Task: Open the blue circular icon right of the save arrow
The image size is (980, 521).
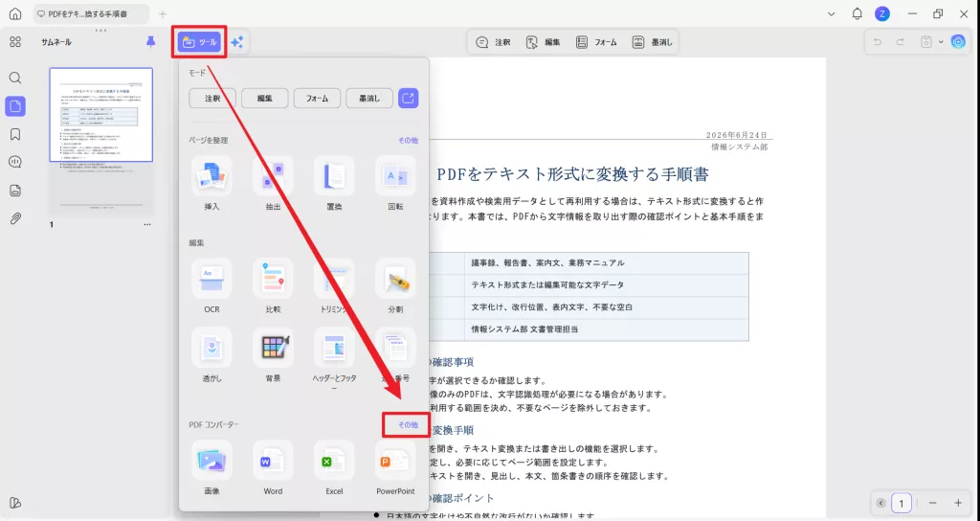Action: point(958,42)
